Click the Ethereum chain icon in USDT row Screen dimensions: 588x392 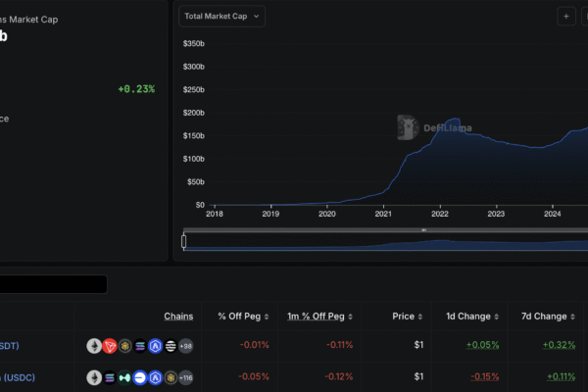(x=94, y=346)
